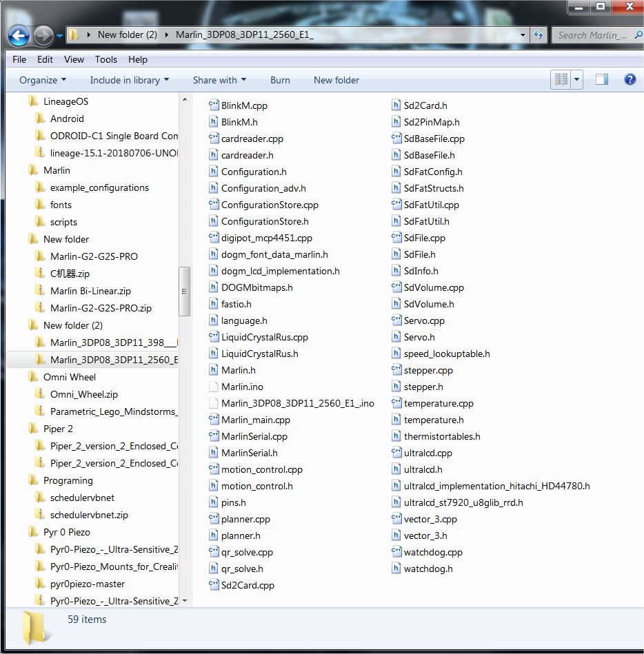The height and width of the screenshot is (654, 644).
Task: Expand the Share with dropdown
Action: pos(219,80)
